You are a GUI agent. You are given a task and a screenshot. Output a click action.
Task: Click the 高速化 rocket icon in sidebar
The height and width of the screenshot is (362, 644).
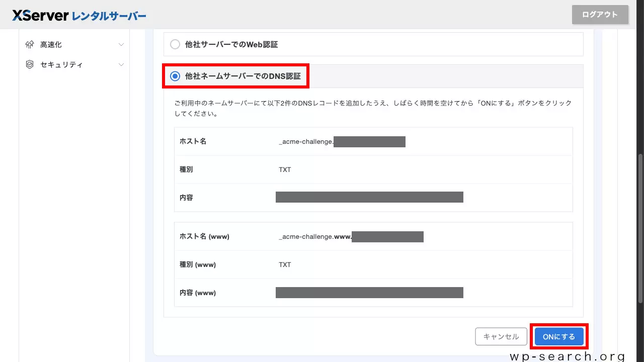tap(30, 44)
